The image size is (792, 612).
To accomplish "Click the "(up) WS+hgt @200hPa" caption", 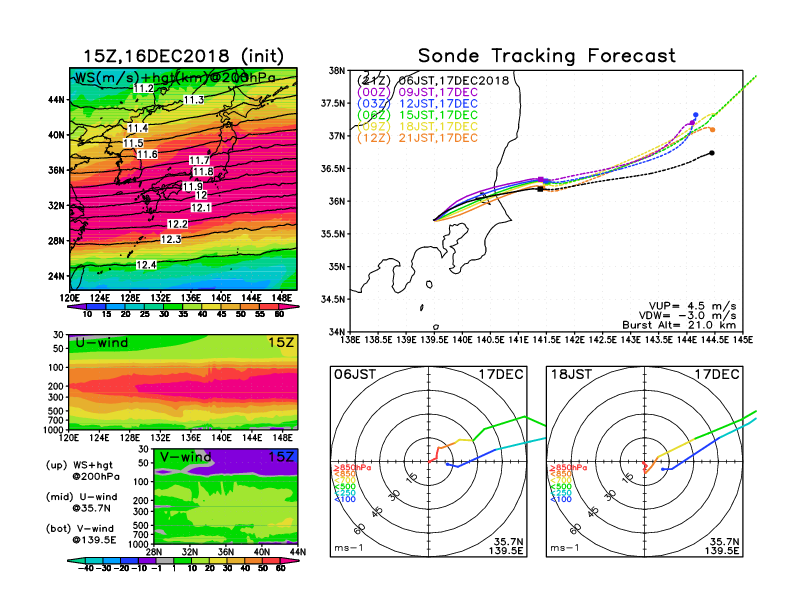I will pos(82,470).
